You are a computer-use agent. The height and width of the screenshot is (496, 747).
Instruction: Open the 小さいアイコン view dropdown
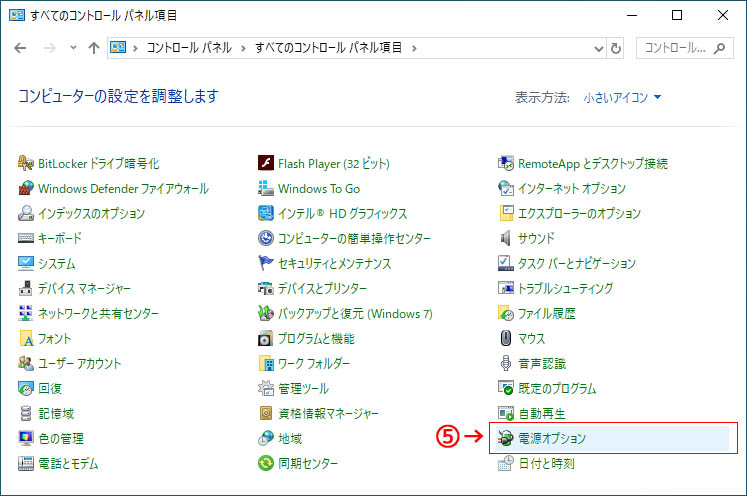click(x=622, y=97)
